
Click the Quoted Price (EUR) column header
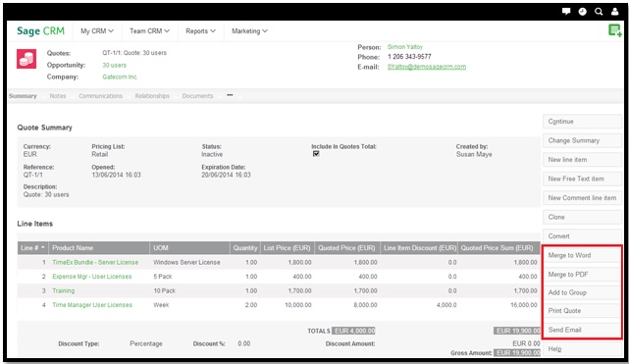(346, 248)
